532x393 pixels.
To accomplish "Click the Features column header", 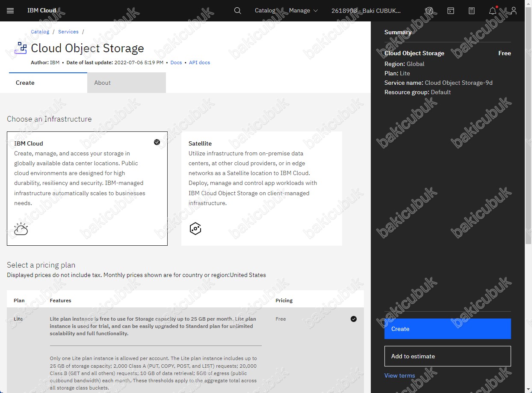I will [60, 301].
